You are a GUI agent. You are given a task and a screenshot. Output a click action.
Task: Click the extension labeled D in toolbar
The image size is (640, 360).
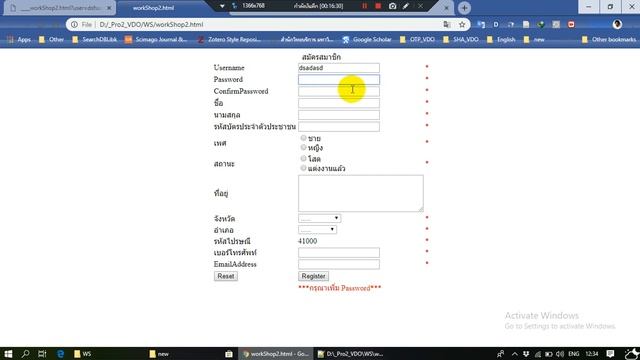click(x=496, y=24)
